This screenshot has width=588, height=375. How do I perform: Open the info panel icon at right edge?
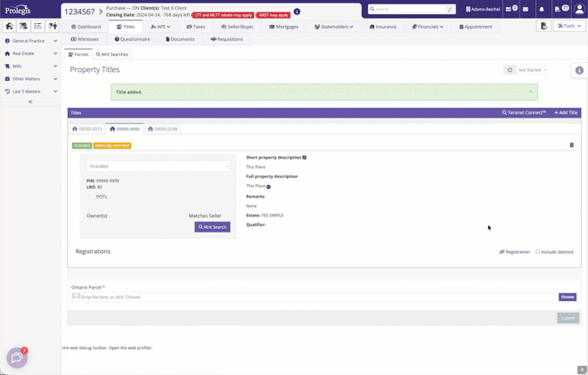579,70
